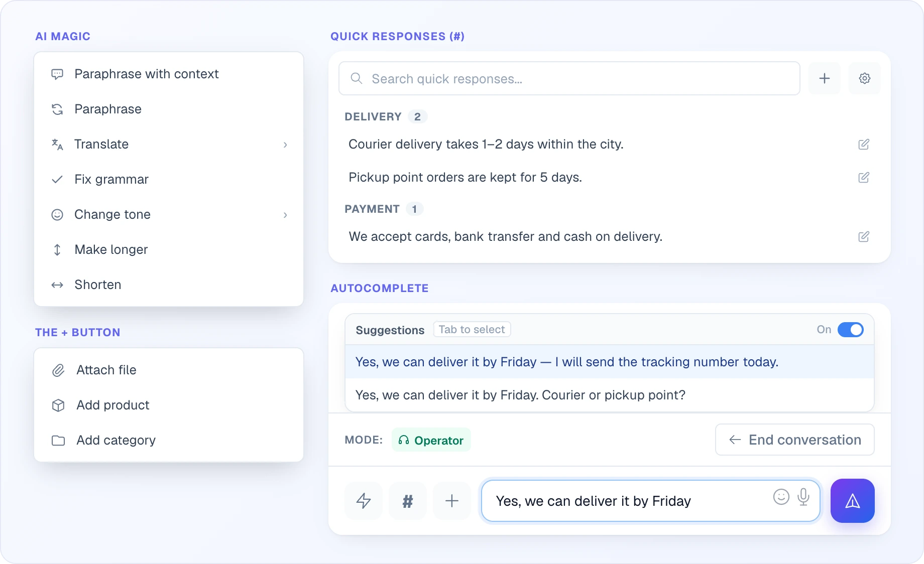Click the DELIVERY category heading
Image resolution: width=924 pixels, height=564 pixels.
point(373,117)
